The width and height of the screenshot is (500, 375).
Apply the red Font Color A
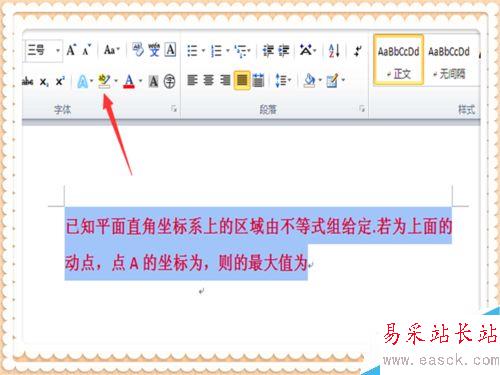point(129,81)
